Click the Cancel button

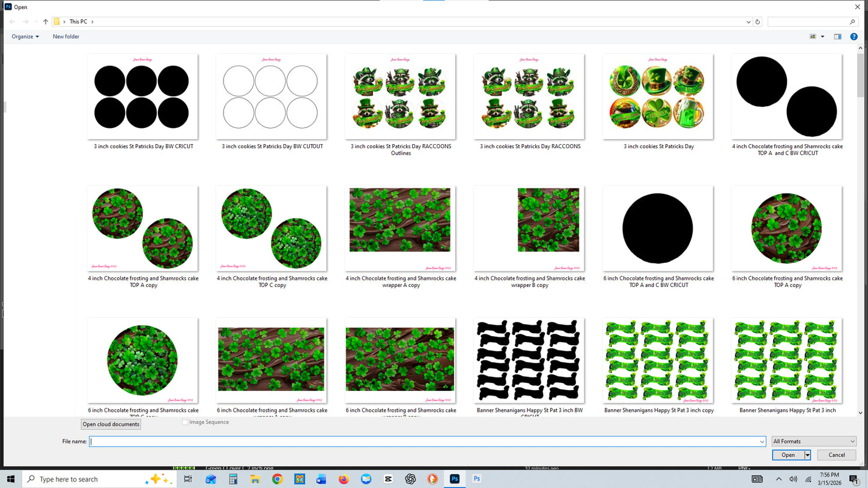point(836,454)
